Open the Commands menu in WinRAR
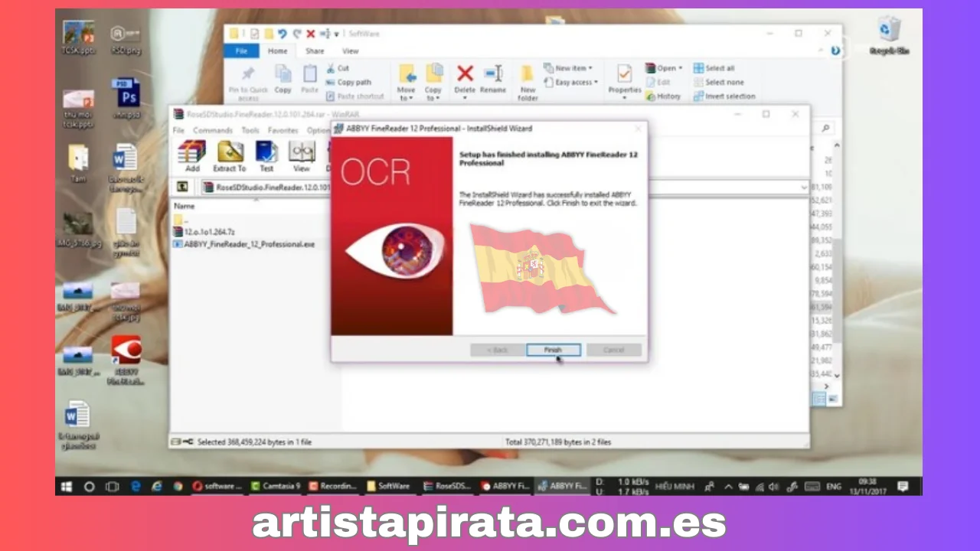Viewport: 980px width, 551px height. click(x=213, y=131)
